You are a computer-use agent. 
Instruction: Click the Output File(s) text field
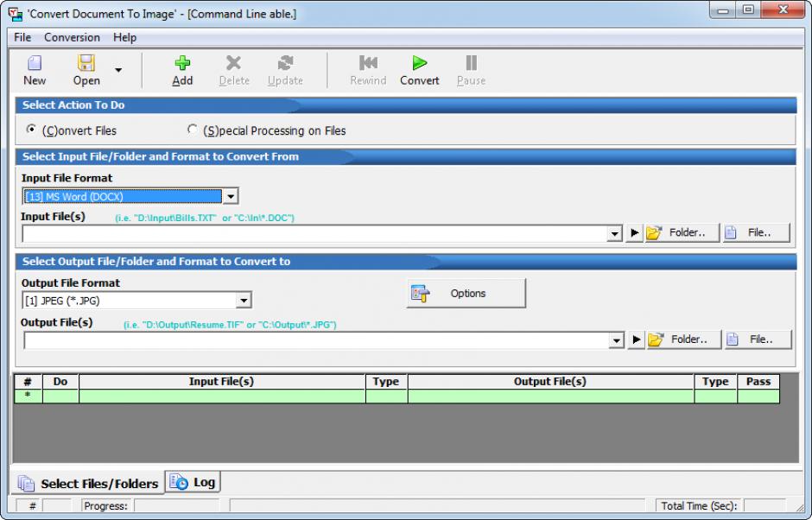tap(315, 340)
